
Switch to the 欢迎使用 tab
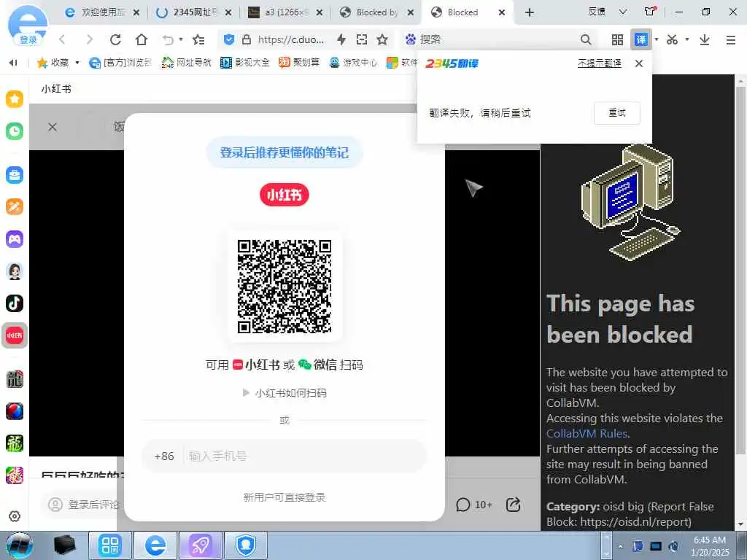tap(102, 12)
